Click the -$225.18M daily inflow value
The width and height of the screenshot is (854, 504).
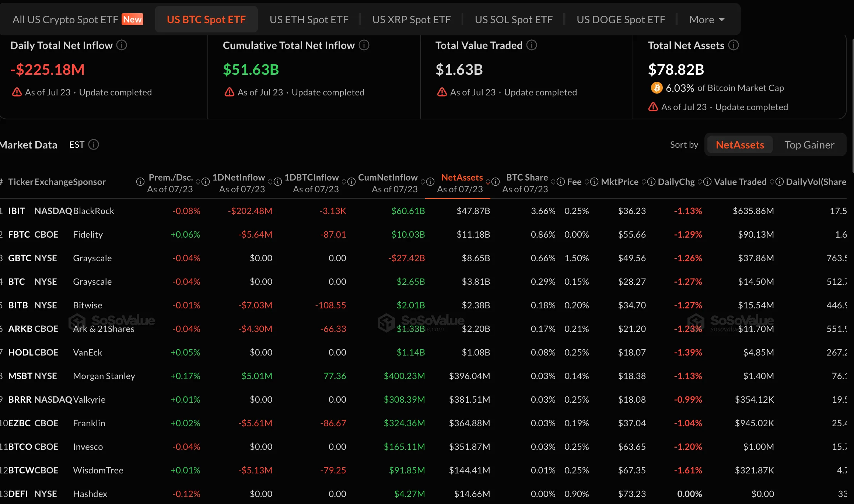48,69
